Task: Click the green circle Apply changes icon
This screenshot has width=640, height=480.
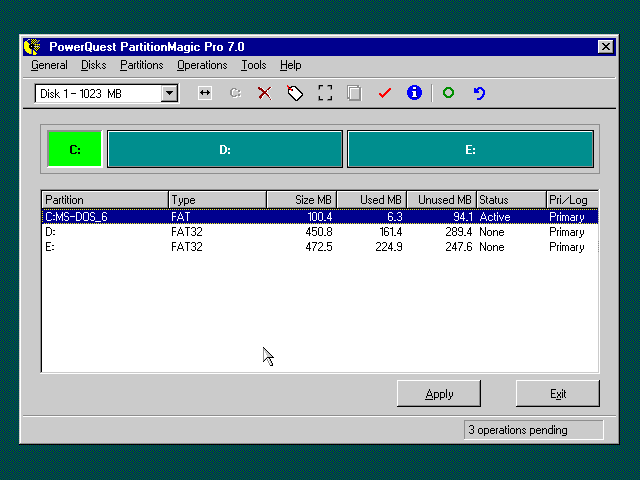Action: (x=448, y=93)
